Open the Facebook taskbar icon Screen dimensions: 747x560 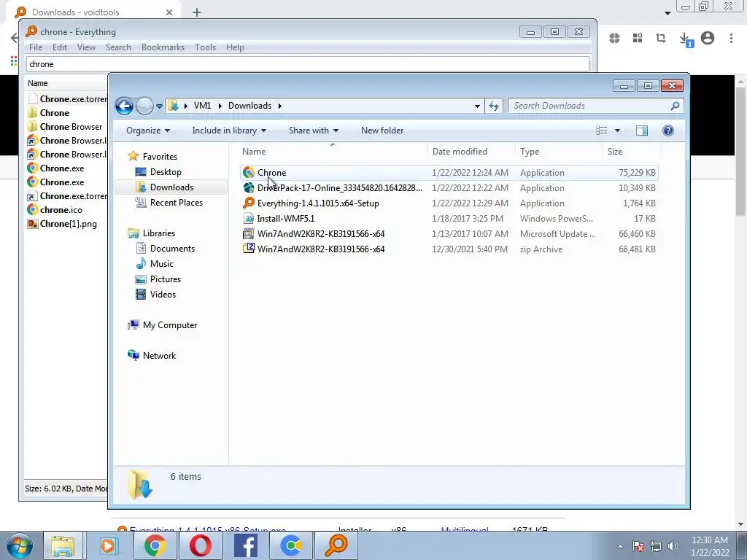[246, 545]
